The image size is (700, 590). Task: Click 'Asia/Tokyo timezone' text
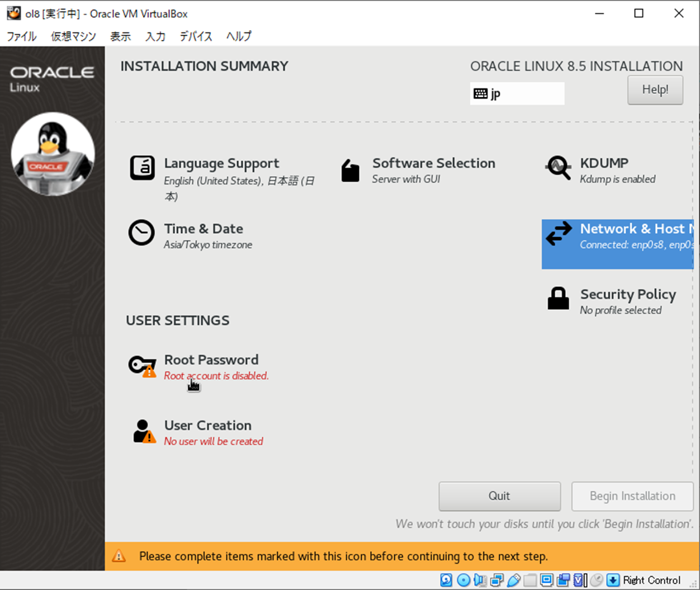click(208, 245)
